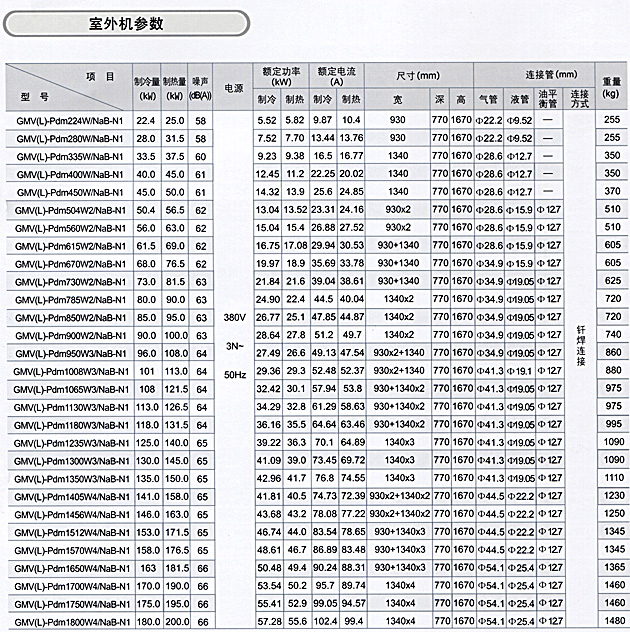Select model GMV(L)-Pdm1512W4/NaB-N1
The width and height of the screenshot is (630, 632).
pyautogui.click(x=71, y=533)
